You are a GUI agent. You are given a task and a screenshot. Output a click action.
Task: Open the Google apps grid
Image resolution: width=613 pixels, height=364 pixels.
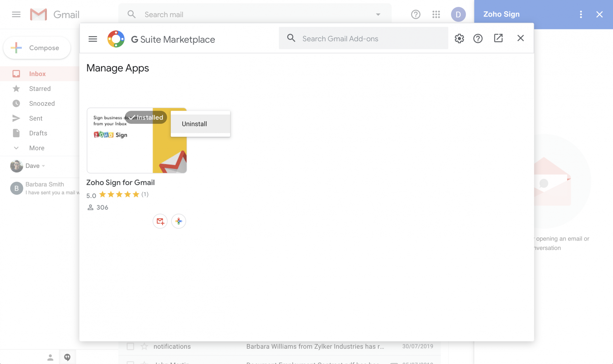point(436,14)
